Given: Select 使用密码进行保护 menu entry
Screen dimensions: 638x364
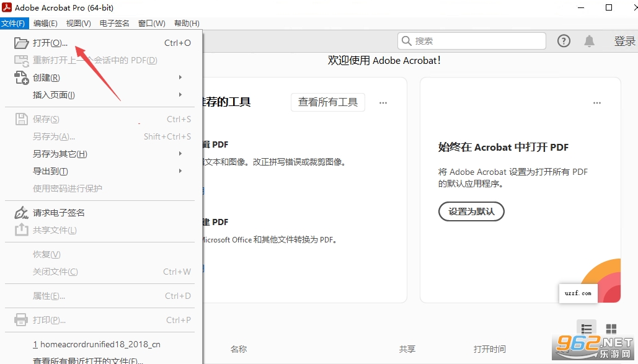Looking at the screenshot, I should [x=100, y=189].
